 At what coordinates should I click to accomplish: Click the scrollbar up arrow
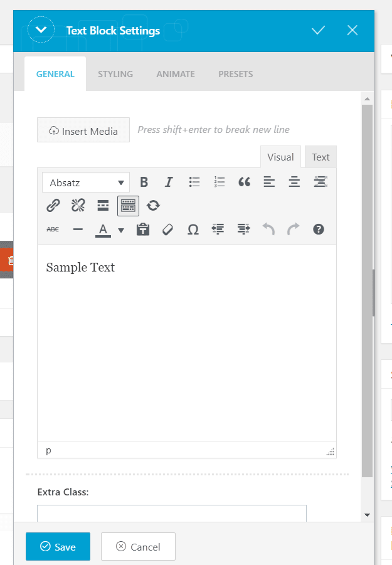point(367,98)
